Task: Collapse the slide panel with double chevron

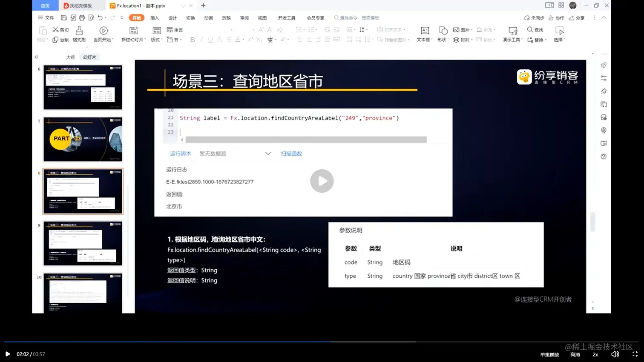Action: [x=37, y=57]
